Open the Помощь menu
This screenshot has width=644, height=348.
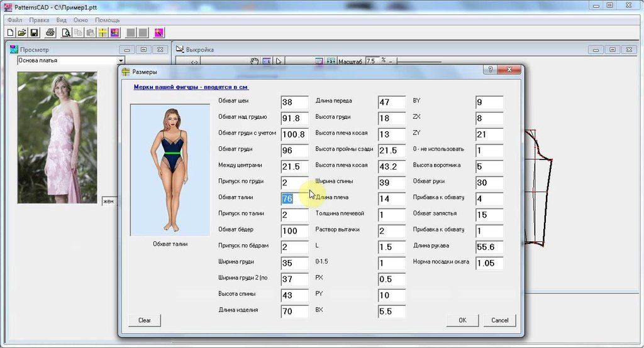[108, 19]
